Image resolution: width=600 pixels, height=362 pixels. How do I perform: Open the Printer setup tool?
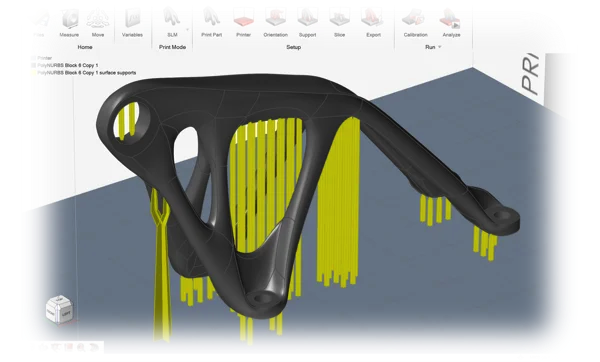pyautogui.click(x=243, y=23)
